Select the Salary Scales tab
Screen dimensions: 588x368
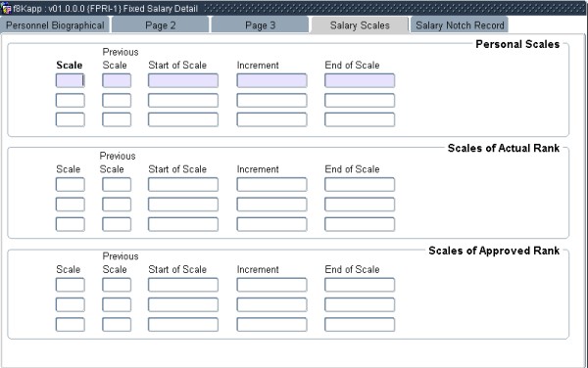click(360, 25)
